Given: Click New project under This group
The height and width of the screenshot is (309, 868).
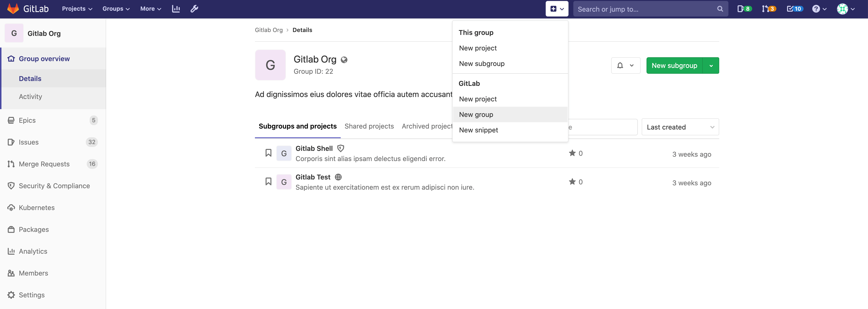Looking at the screenshot, I should point(478,48).
